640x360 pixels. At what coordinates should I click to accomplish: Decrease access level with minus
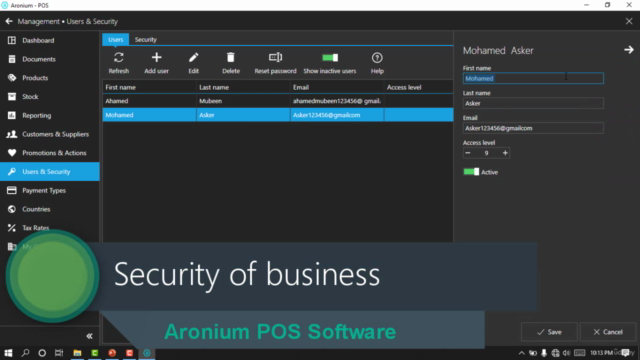point(468,153)
